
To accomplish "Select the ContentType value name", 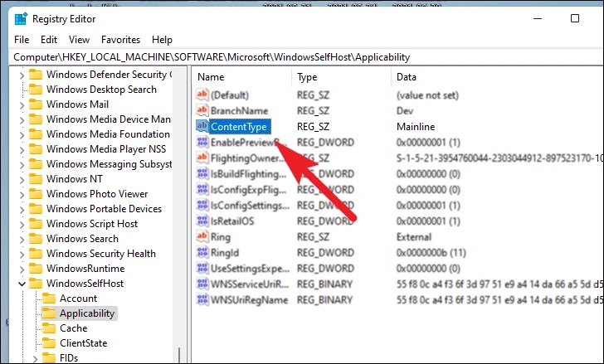I will [239, 127].
